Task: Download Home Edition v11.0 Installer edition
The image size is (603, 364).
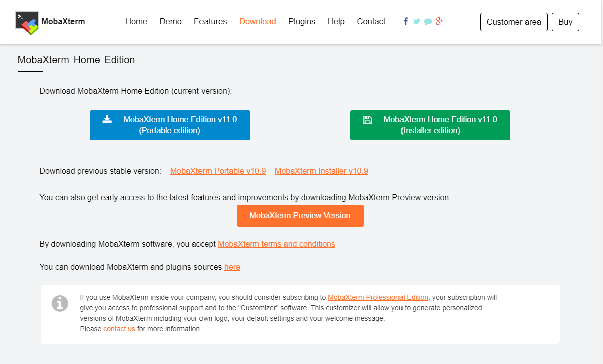Action: (x=430, y=125)
